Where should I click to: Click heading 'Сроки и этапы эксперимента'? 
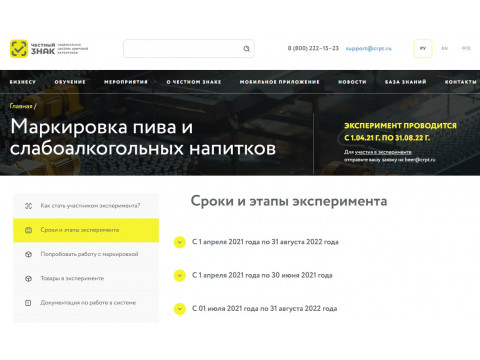[x=289, y=201]
